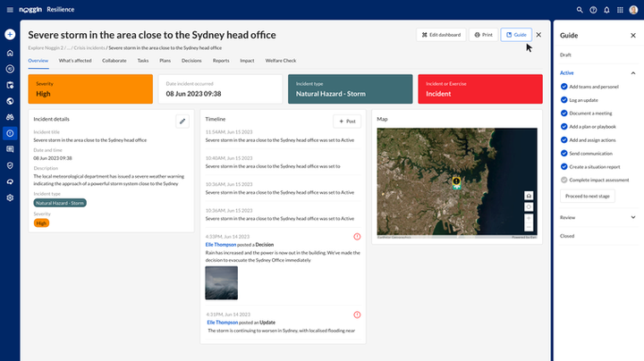
Task: Click the map basemap camera button
Action: click(529, 196)
